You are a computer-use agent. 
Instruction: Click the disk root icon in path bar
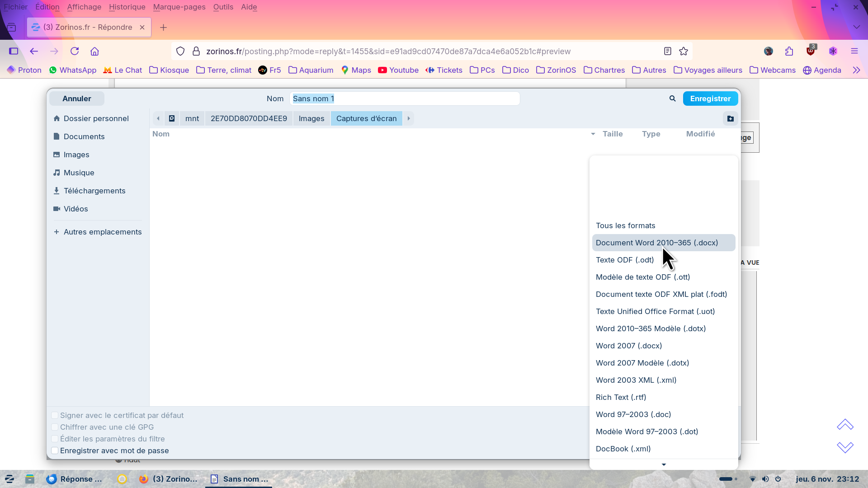coord(172,118)
